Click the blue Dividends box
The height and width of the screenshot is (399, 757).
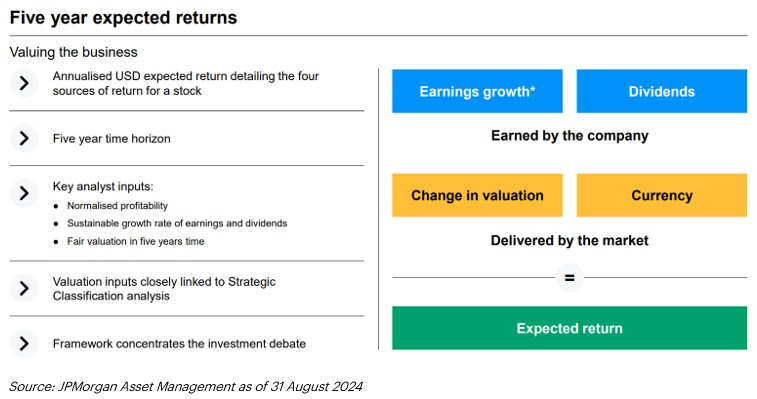[x=661, y=91]
